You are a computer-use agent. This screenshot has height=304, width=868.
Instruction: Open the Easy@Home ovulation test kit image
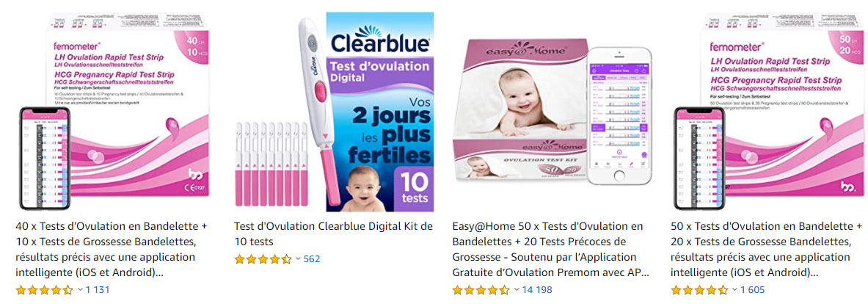[x=551, y=112]
